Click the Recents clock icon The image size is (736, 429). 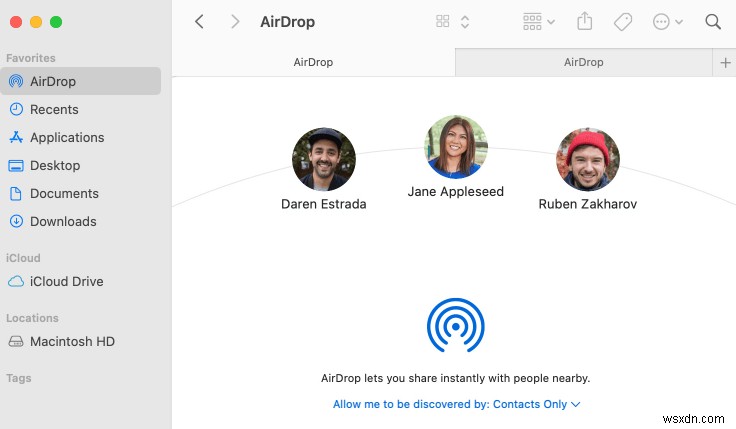(x=16, y=109)
